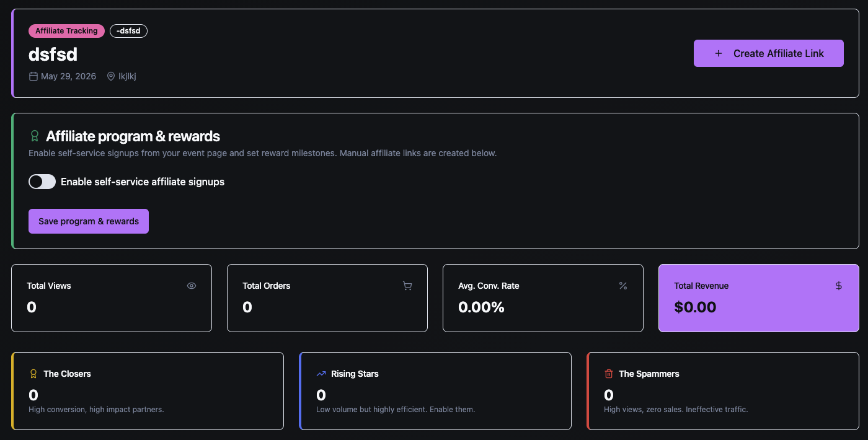Viewport: 868px width, 440px height.
Task: Click the 'High conversion, high impact partners.' text
Action: point(96,410)
